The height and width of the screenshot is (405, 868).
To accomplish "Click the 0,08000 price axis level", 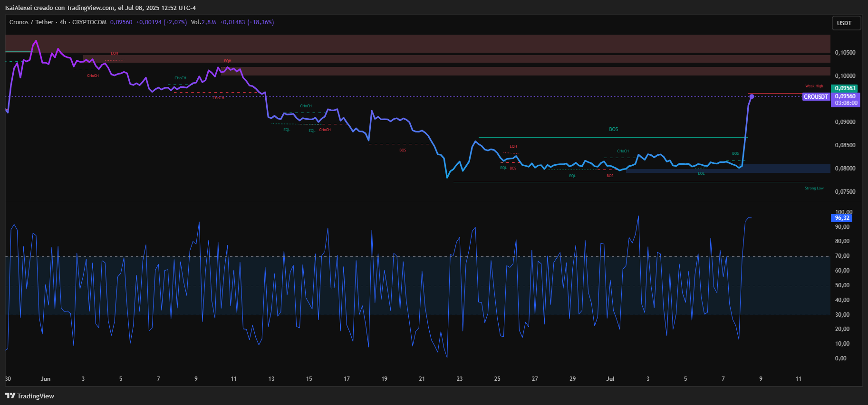I will [x=845, y=169].
